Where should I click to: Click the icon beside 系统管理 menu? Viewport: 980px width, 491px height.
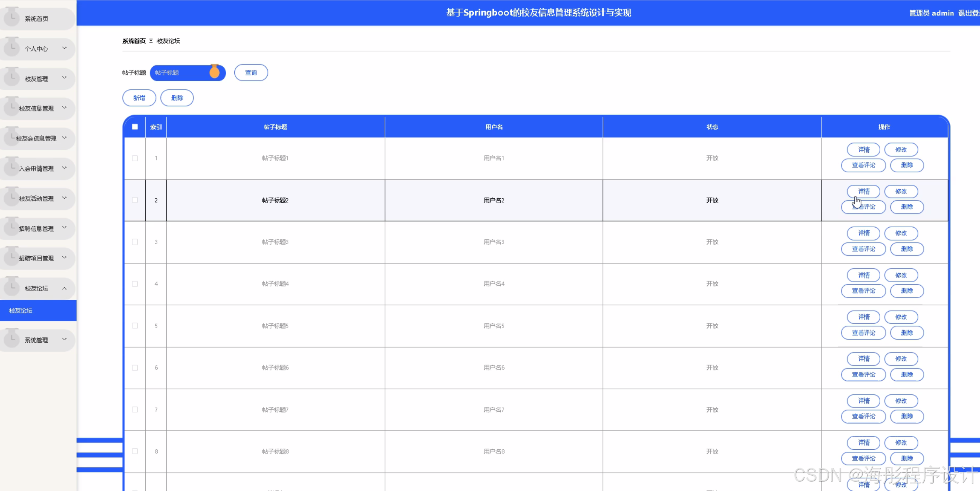tap(12, 339)
